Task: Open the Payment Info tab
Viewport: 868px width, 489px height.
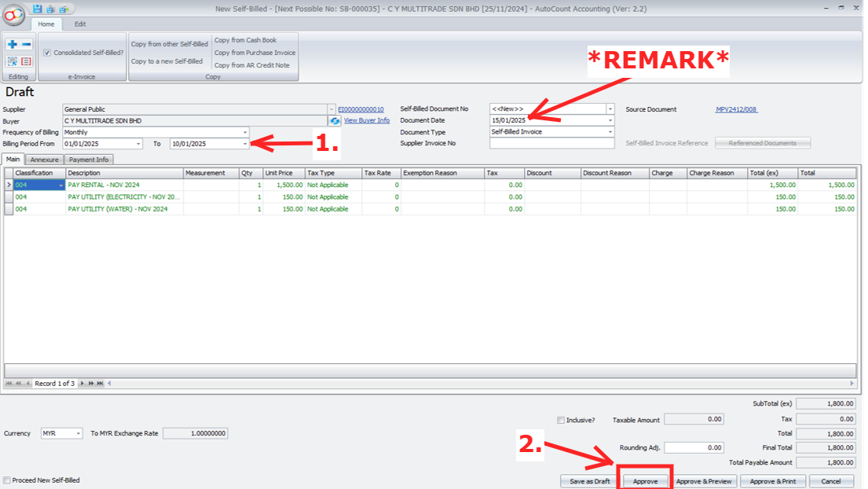Action: (89, 160)
